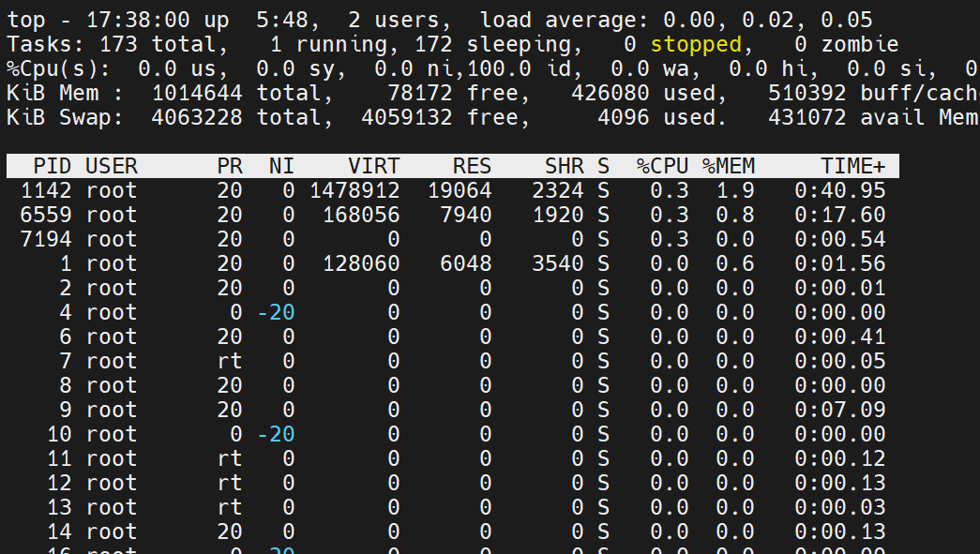Click the VIRT column header
The image size is (980, 554).
[373, 167]
